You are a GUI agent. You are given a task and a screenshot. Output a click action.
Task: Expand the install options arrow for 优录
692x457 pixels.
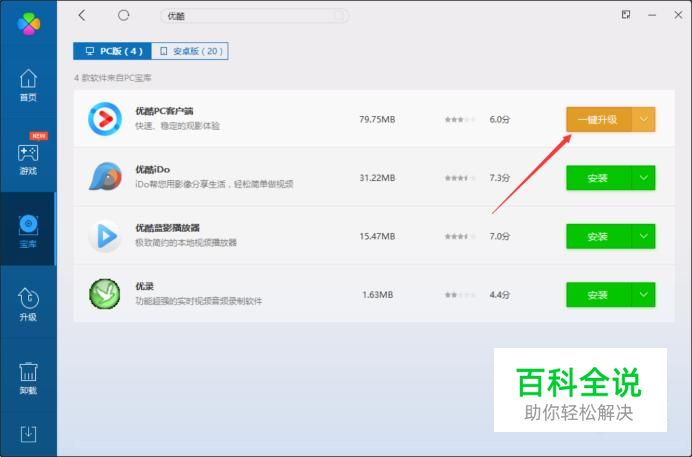644,295
